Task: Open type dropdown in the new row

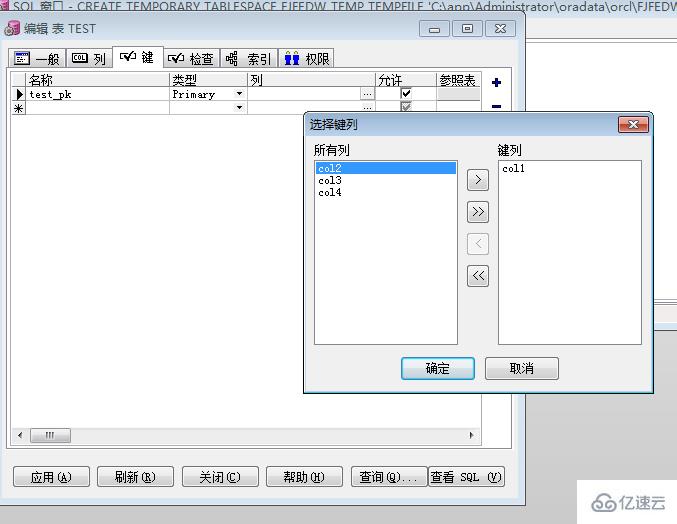Action: pos(239,107)
